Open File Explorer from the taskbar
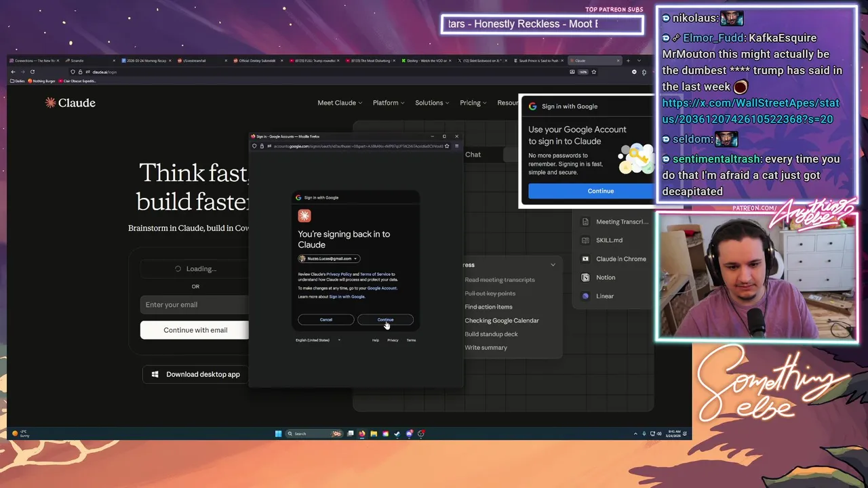Image resolution: width=868 pixels, height=488 pixels. click(x=374, y=434)
